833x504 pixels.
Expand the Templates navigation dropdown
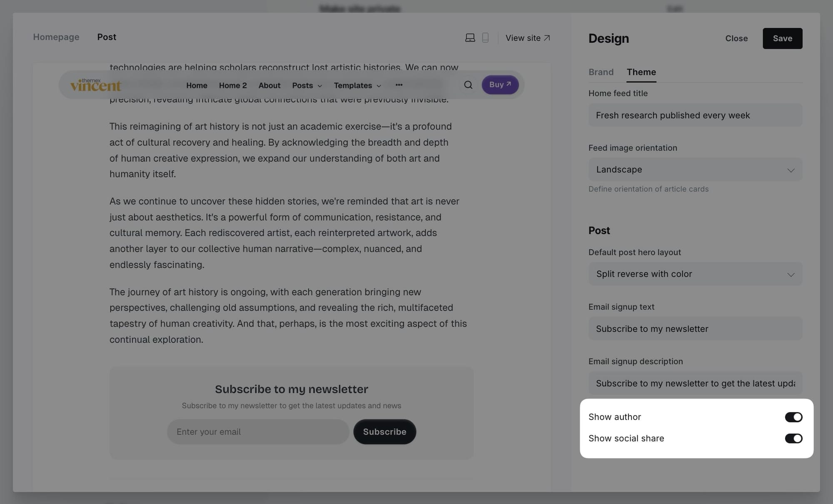357,85
